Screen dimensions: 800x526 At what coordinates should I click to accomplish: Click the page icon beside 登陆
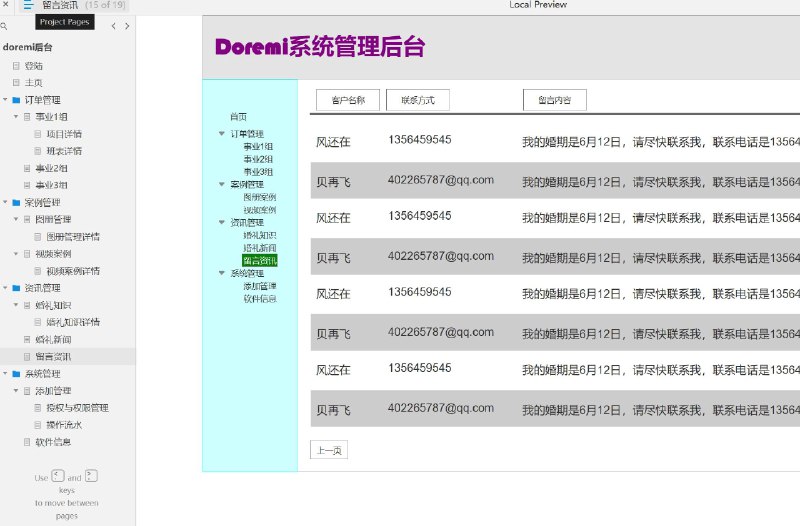click(16, 66)
